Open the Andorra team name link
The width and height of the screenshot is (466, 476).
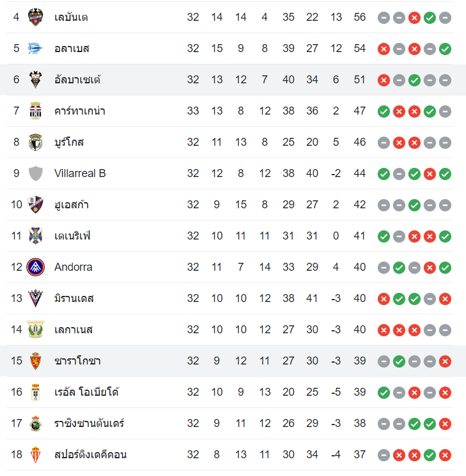pyautogui.click(x=73, y=267)
